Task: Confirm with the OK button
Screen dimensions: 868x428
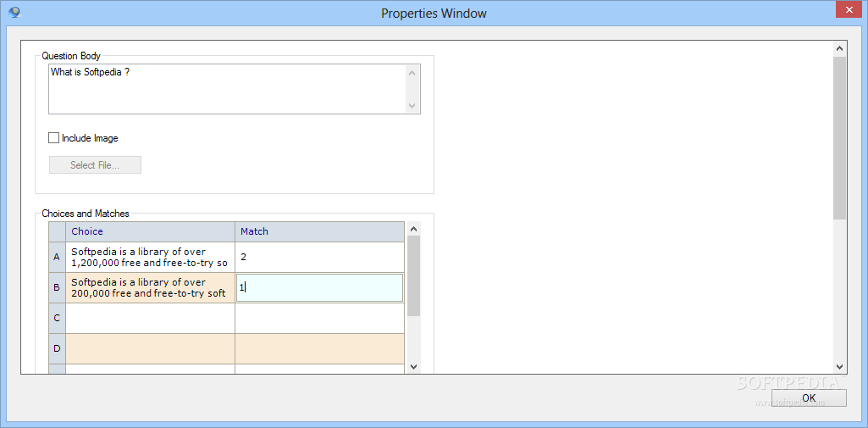Action: coord(809,397)
